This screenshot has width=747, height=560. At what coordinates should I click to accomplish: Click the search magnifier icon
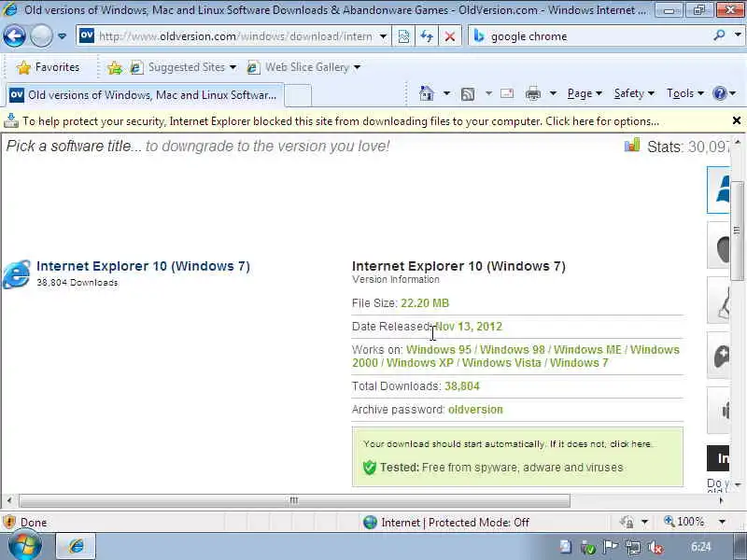pos(719,35)
